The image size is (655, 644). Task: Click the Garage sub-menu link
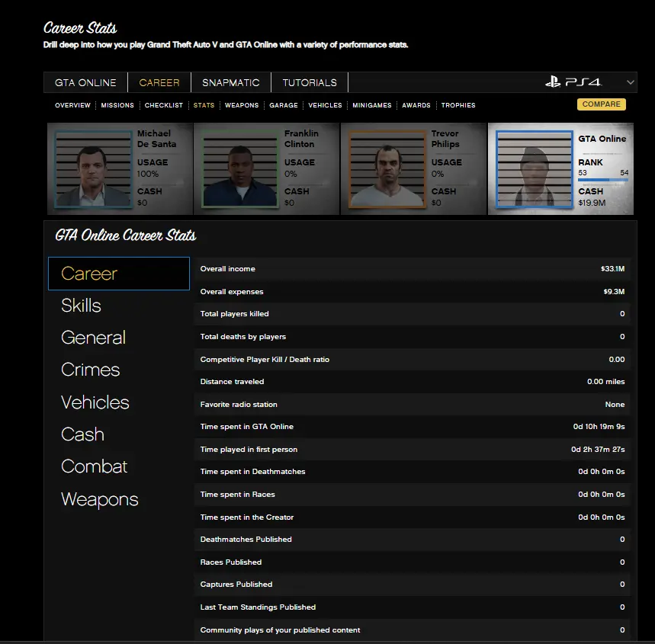pyautogui.click(x=284, y=105)
